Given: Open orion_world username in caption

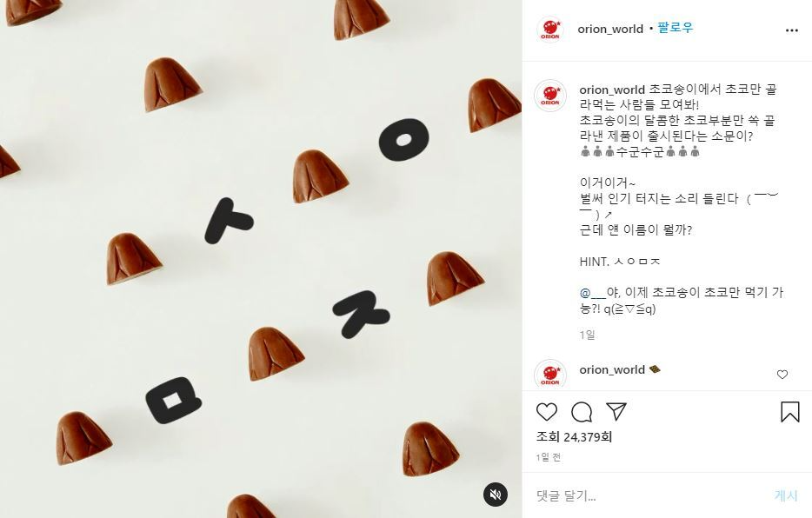Looking at the screenshot, I should 611,90.
